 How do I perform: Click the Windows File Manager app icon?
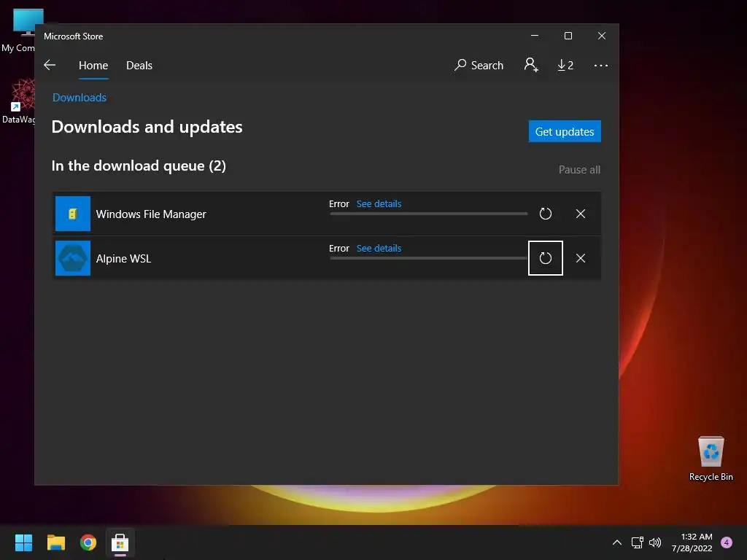click(73, 214)
